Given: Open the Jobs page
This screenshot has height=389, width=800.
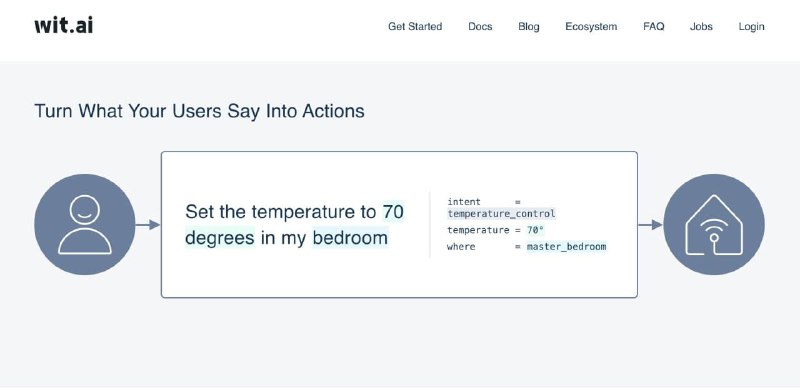Looking at the screenshot, I should 701,27.
